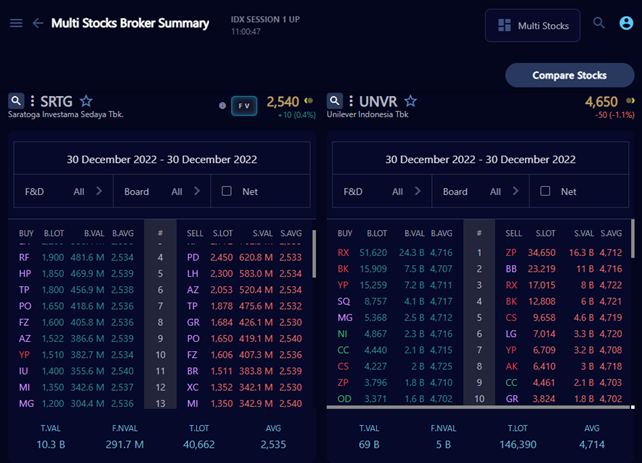This screenshot has width=642, height=463.
Task: Expand UNVR F&D All filter
Action: 382,191
